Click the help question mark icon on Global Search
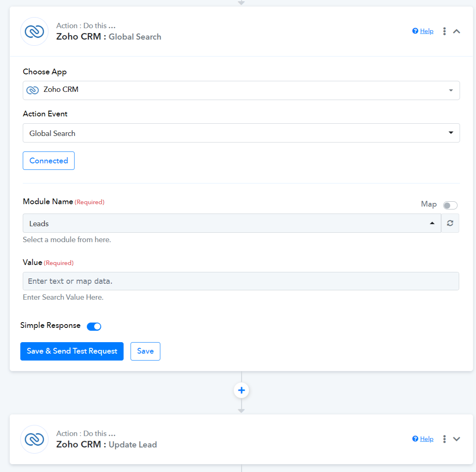The height and width of the screenshot is (472, 476). point(415,31)
